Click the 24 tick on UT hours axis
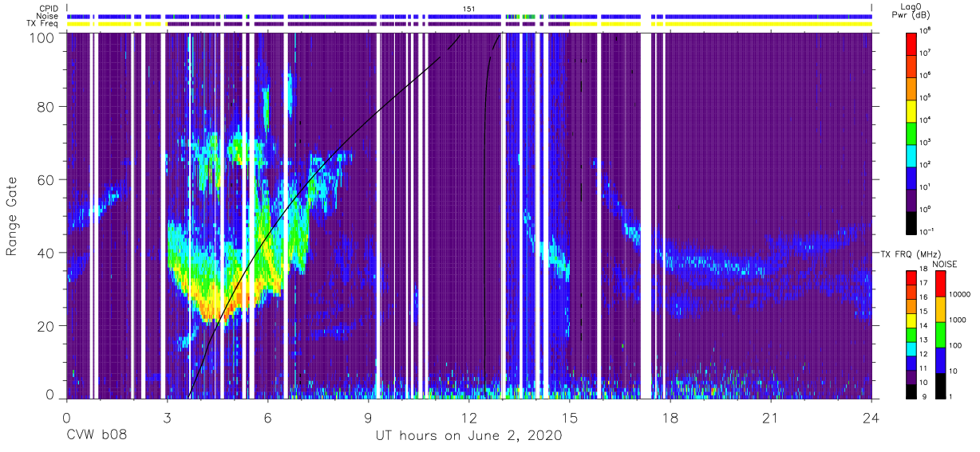 pyautogui.click(x=871, y=418)
